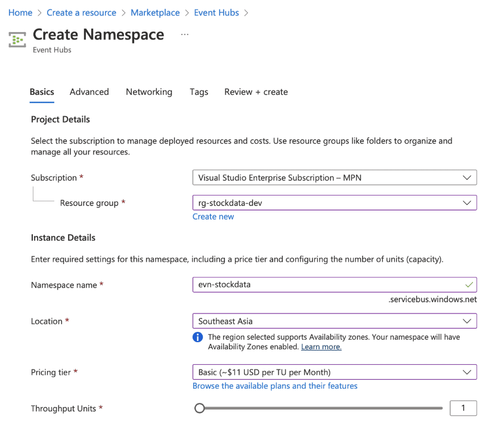504x428 pixels.
Task: Open Learn more about Availability zones
Action: coord(321,347)
